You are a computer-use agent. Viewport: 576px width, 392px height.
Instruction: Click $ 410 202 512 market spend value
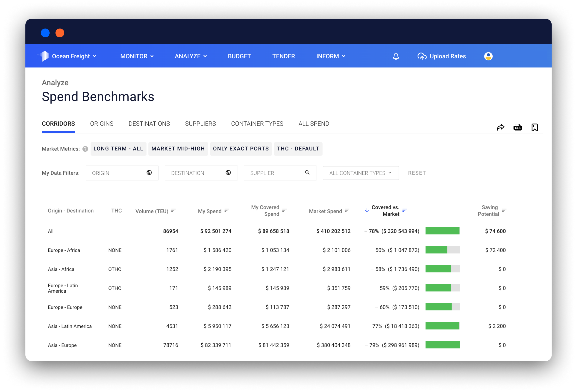333,231
